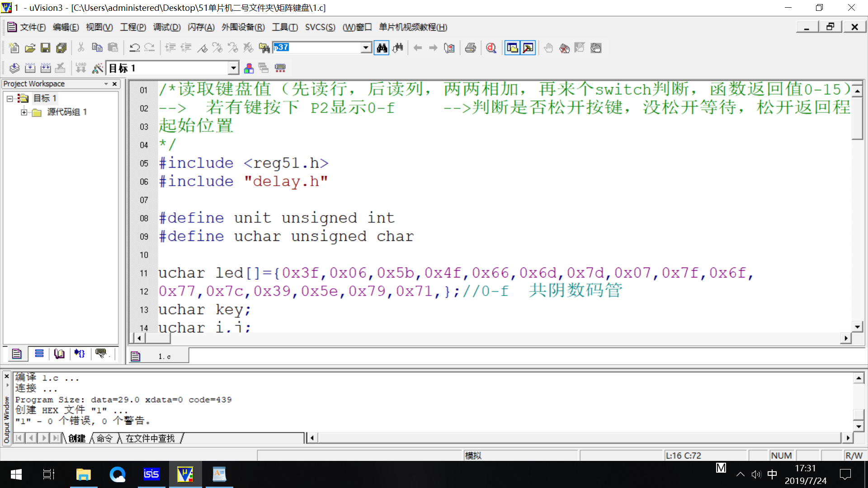Create a new file with the New icon
The height and width of the screenshot is (488, 868).
(x=14, y=48)
